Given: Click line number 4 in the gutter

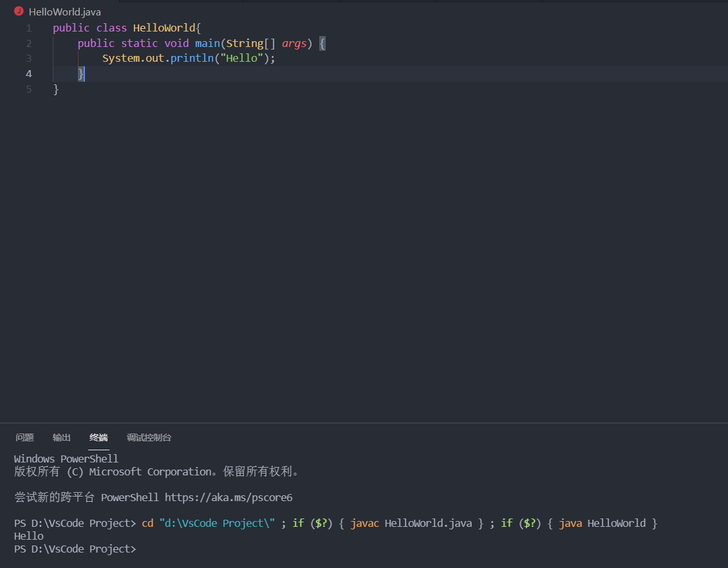Looking at the screenshot, I should (29, 74).
